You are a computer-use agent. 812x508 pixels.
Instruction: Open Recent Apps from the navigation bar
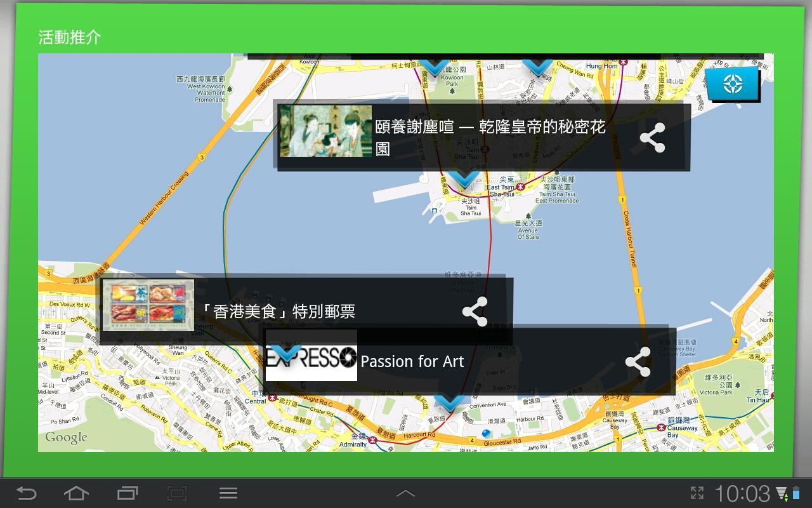coord(127,493)
